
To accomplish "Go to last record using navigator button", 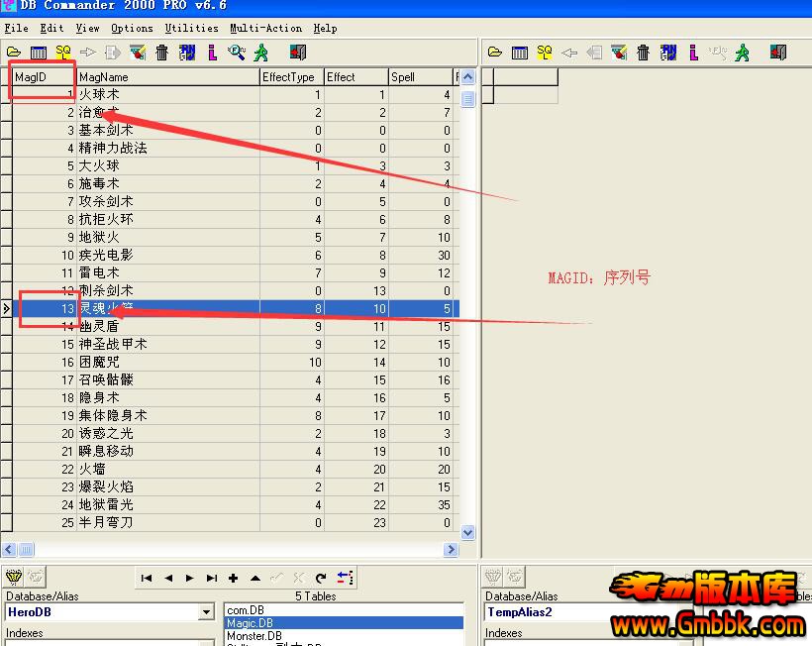I will (212, 578).
